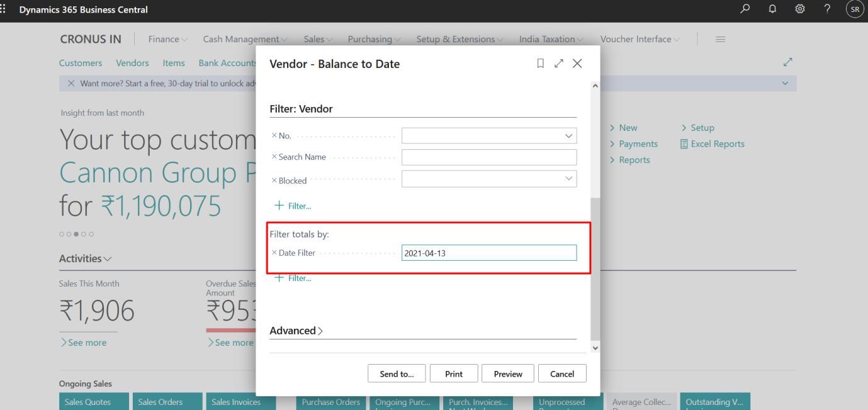Open notifications using the bell icon
The image size is (868, 410).
772,10
